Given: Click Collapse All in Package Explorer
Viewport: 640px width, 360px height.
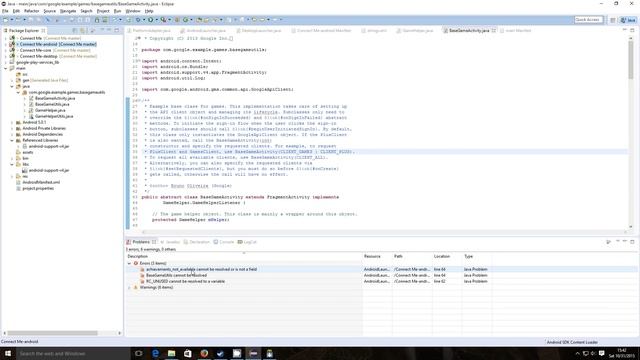Looking at the screenshot, I should [75, 31].
